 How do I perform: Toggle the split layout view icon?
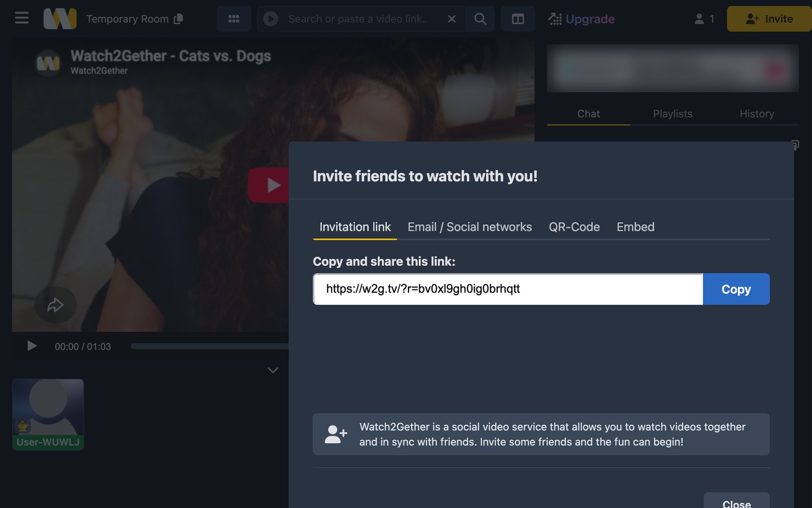click(x=518, y=19)
